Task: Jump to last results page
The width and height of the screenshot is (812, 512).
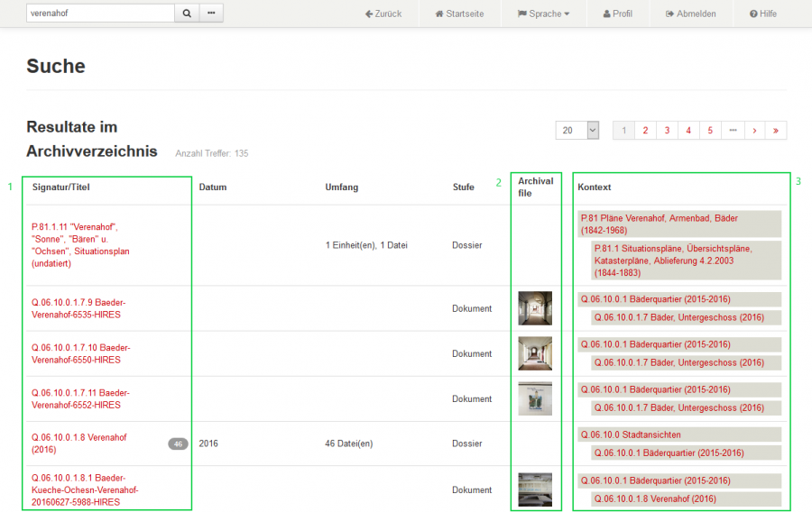Action: click(x=776, y=131)
